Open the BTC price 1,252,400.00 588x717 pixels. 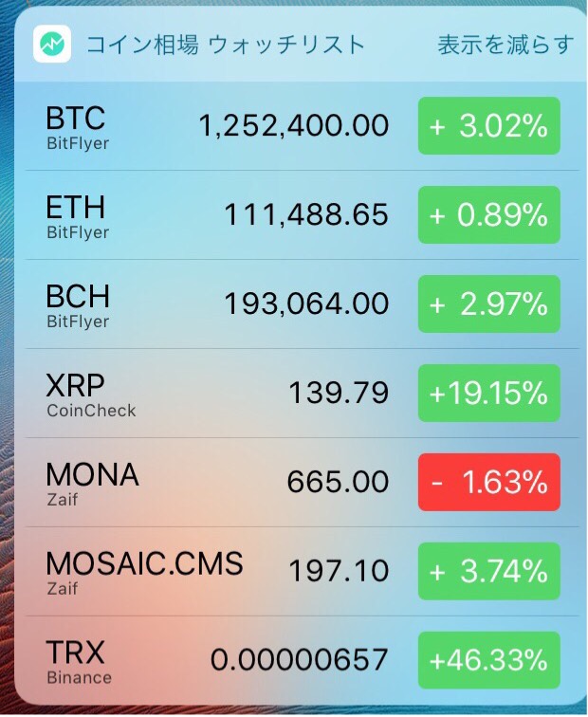(x=294, y=126)
